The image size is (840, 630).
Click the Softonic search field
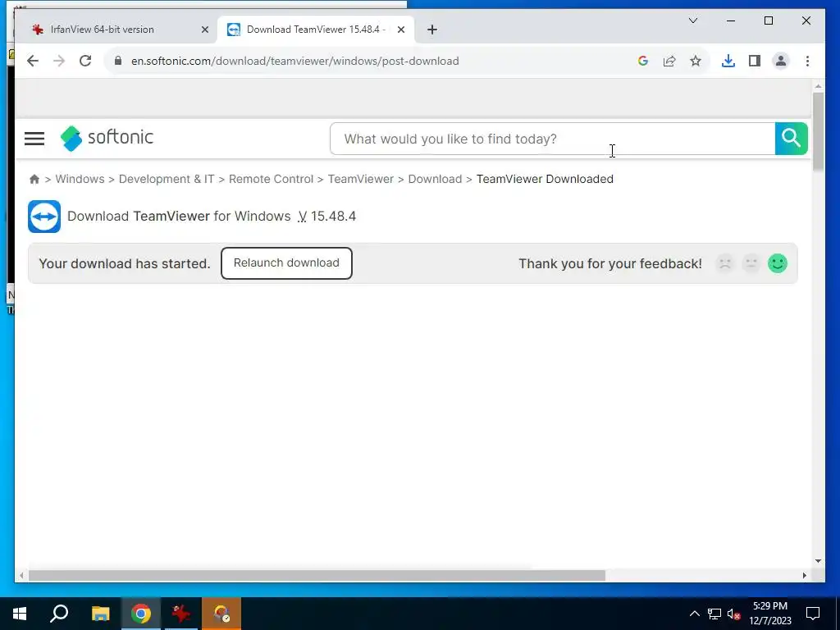point(552,139)
